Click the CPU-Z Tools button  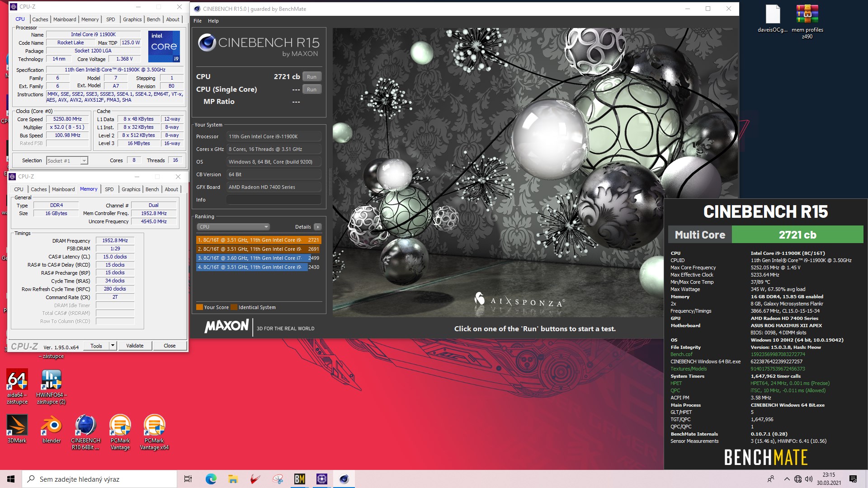(96, 346)
